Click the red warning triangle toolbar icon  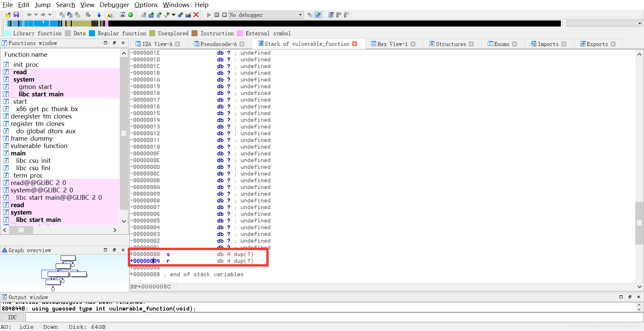123,15
